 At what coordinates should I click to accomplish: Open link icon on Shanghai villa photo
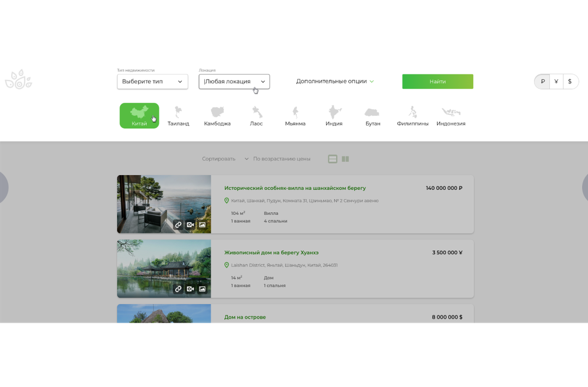coord(178,225)
